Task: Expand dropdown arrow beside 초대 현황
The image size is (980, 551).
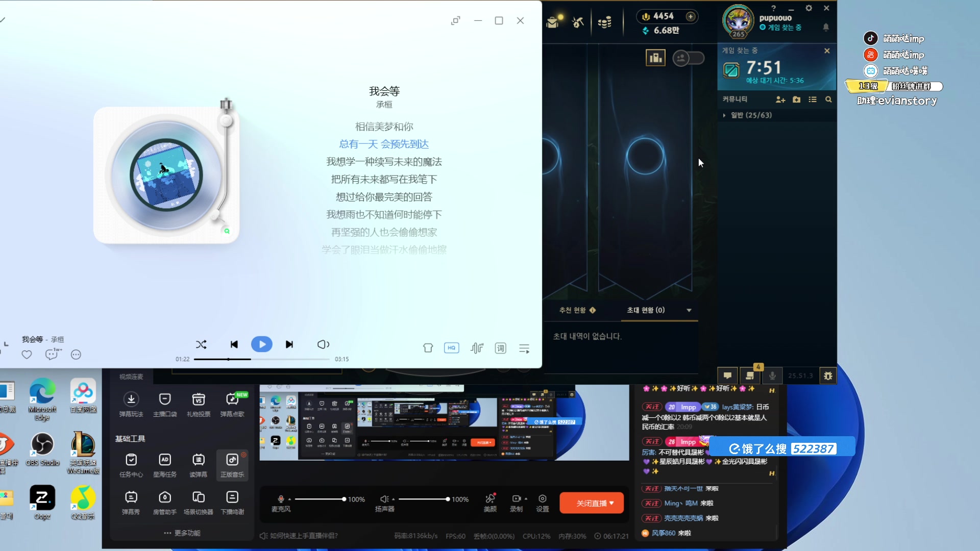Action: pyautogui.click(x=689, y=310)
